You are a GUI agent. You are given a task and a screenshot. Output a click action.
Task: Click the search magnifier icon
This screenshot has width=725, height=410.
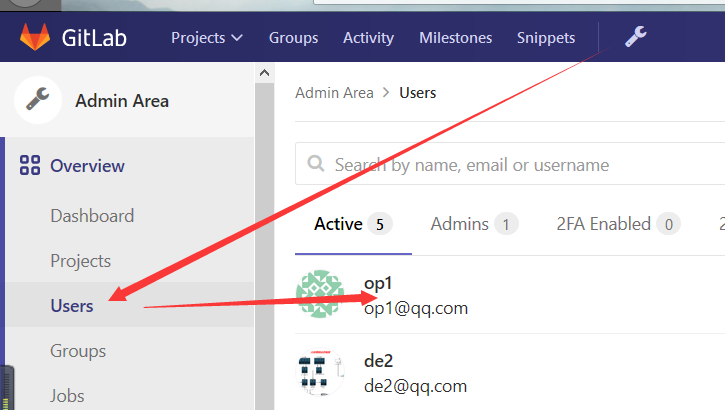(316, 163)
